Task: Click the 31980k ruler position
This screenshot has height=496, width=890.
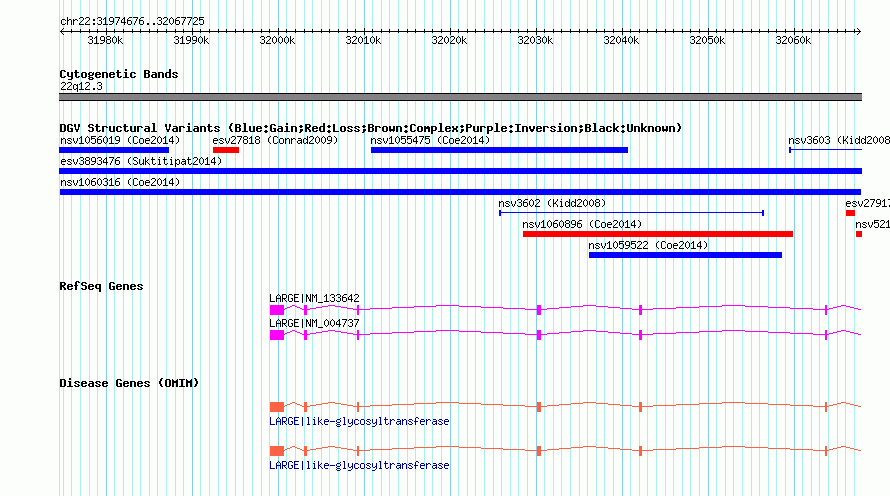Action: [x=105, y=40]
